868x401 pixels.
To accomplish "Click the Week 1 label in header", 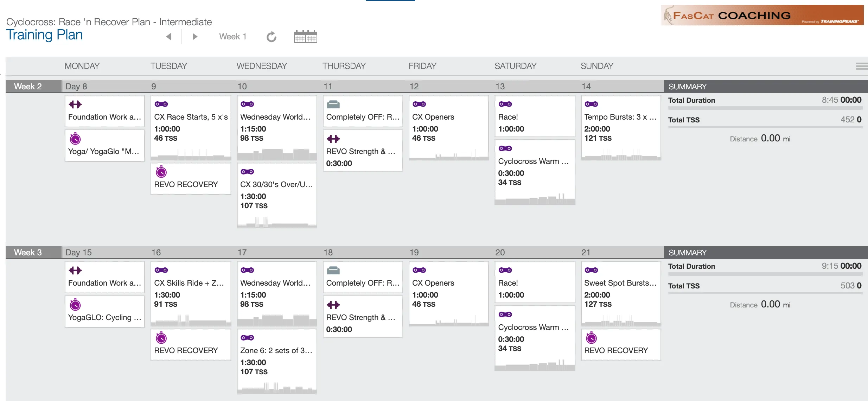I will [x=233, y=37].
